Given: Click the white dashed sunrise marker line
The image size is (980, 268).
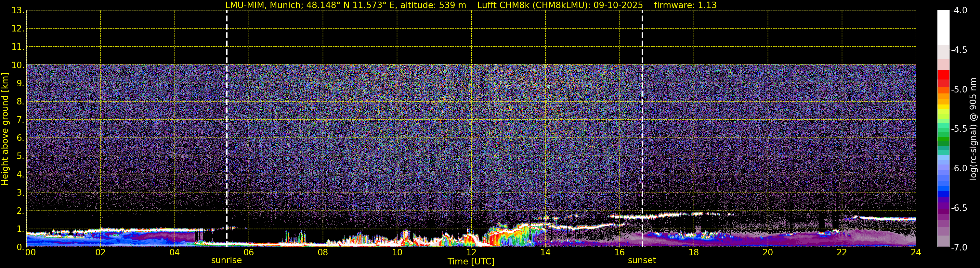Looking at the screenshot, I should pyautogui.click(x=227, y=129).
